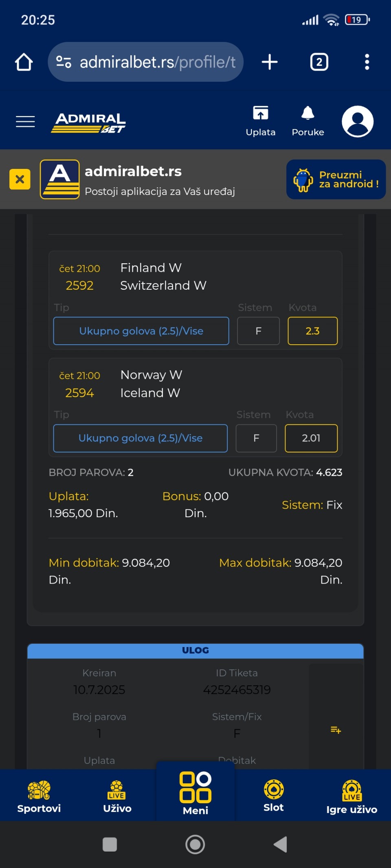This screenshot has width=391, height=868.
Task: Tap Preuzmi za android button
Action: point(336,179)
